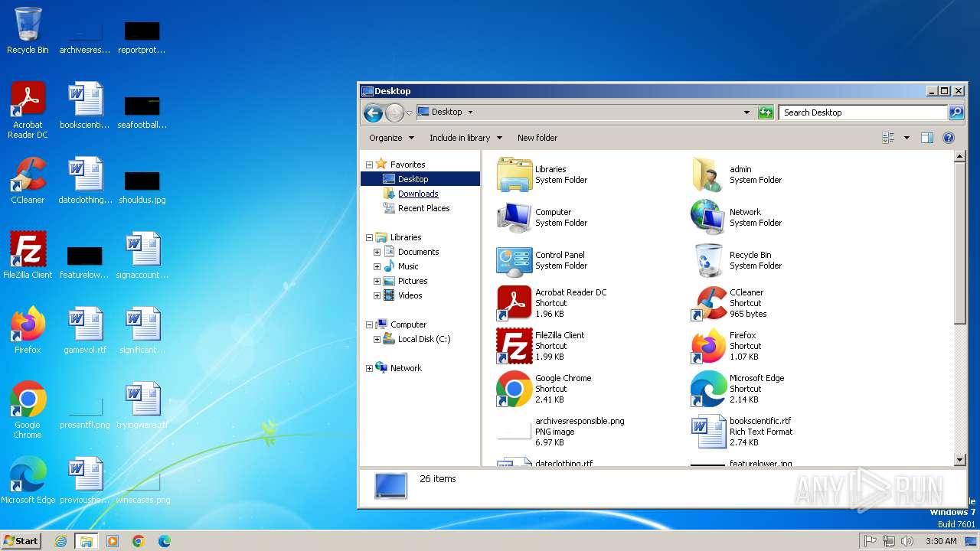980x551 pixels.
Task: Select the Firefox desktop icon
Action: [x=28, y=331]
